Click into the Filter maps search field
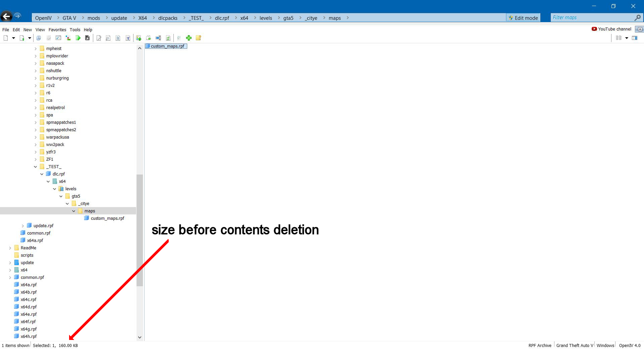644x349 pixels. pyautogui.click(x=592, y=18)
